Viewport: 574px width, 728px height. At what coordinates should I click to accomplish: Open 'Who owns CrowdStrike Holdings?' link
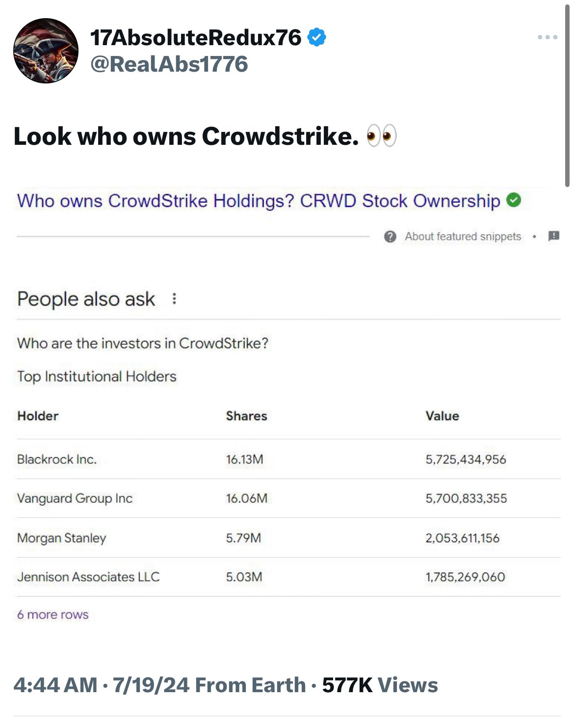click(x=258, y=201)
